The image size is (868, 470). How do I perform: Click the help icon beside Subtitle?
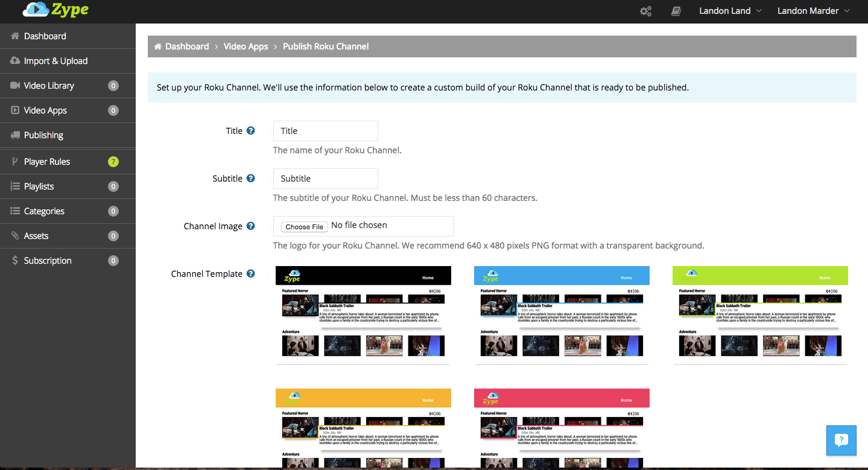(x=251, y=178)
